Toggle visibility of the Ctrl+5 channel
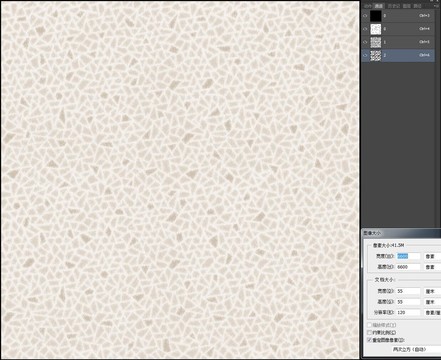Viewport: 441px width, 360px height. (365, 42)
